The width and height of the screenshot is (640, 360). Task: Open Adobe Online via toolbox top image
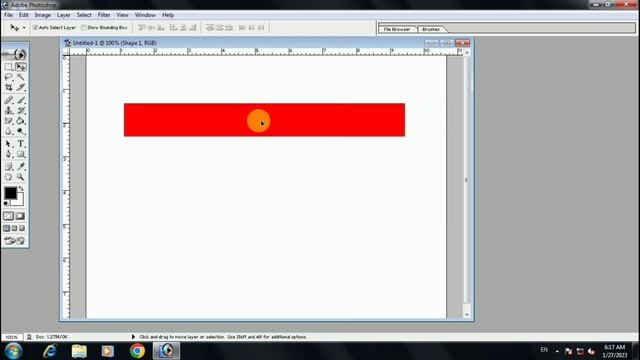point(15,54)
